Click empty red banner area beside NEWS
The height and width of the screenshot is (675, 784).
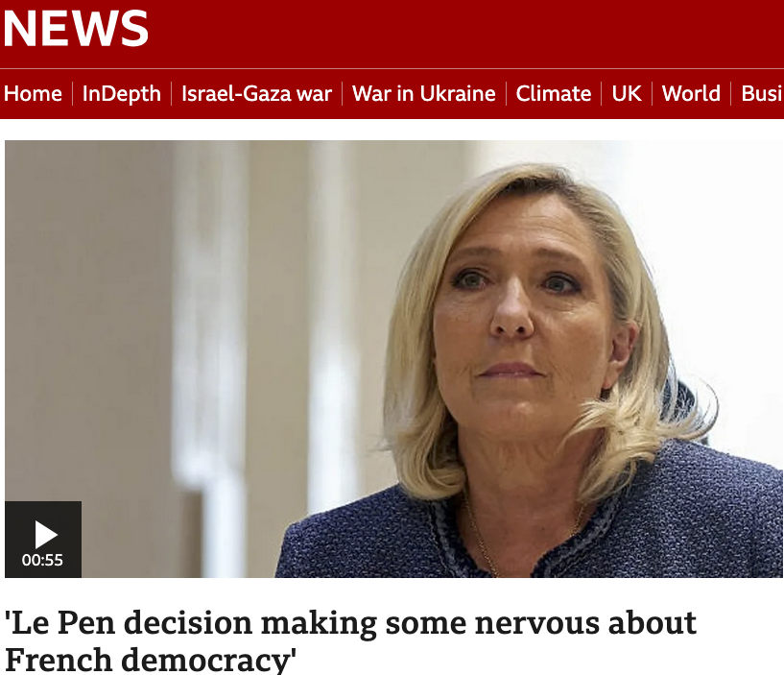pyautogui.click(x=465, y=33)
